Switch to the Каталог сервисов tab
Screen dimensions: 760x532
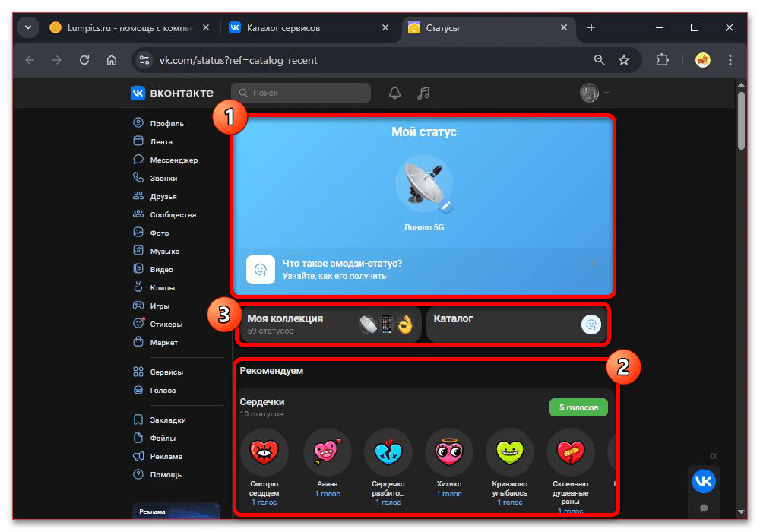[304, 28]
